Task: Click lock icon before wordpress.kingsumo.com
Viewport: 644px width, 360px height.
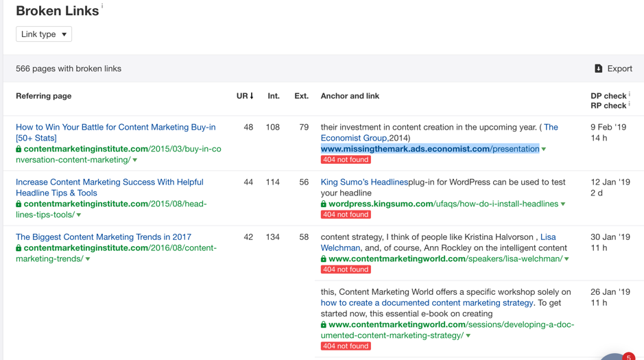Action: [324, 204]
